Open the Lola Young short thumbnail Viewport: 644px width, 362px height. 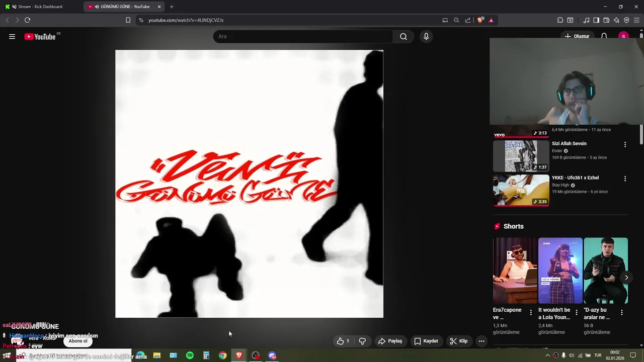pyautogui.click(x=560, y=270)
